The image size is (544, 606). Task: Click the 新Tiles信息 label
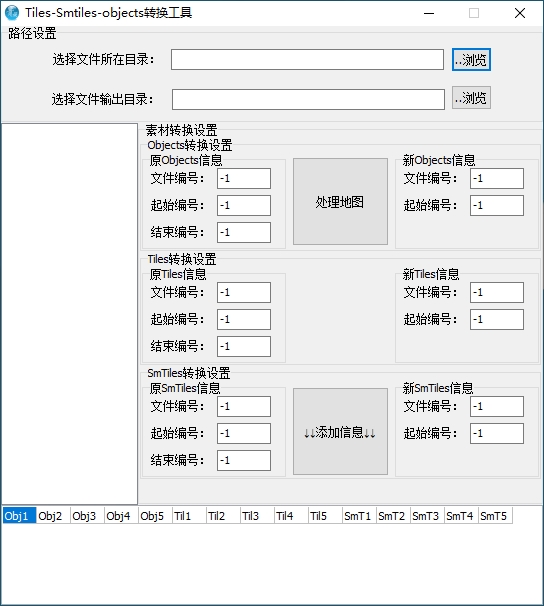pyautogui.click(x=431, y=274)
